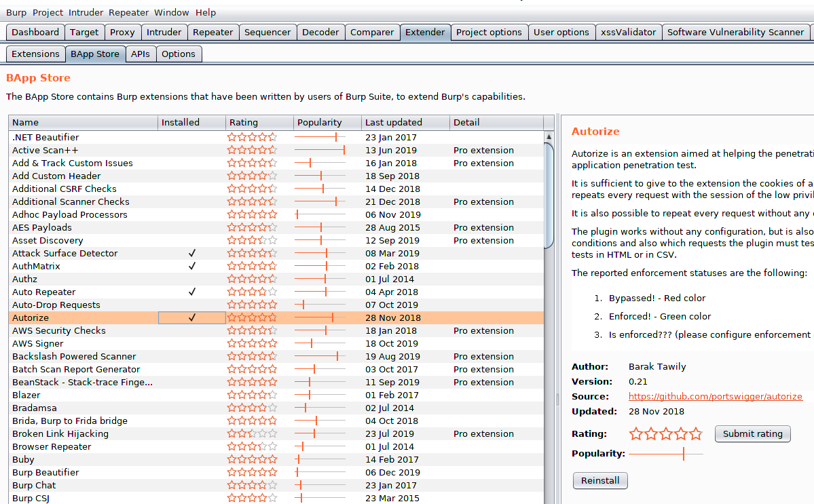Click the Blazer star rating
This screenshot has height=504, width=814.
(253, 395)
